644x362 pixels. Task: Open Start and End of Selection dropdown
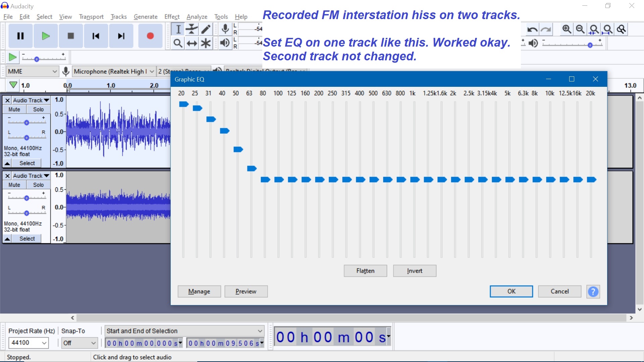pyautogui.click(x=184, y=331)
